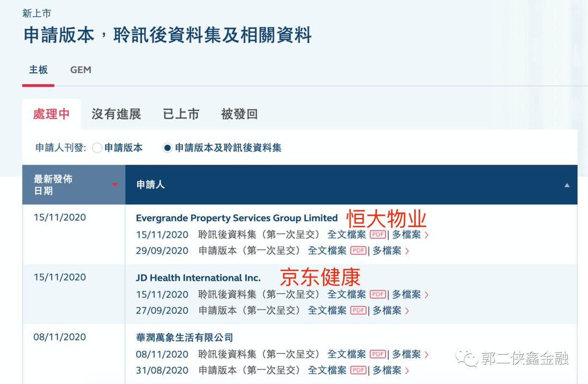The width and height of the screenshot is (588, 384).
Task: Expand 多檔案 chevron for Evergrande 15/11/2020
Action: tap(427, 236)
